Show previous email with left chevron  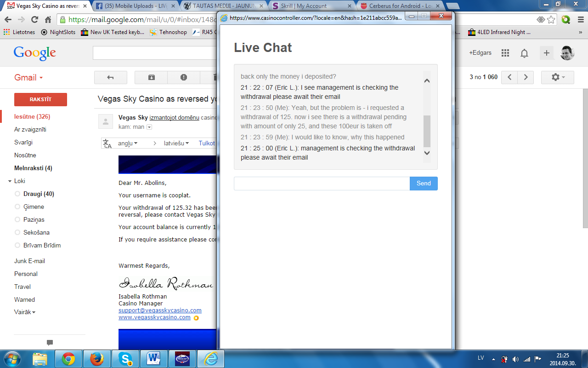pos(509,77)
